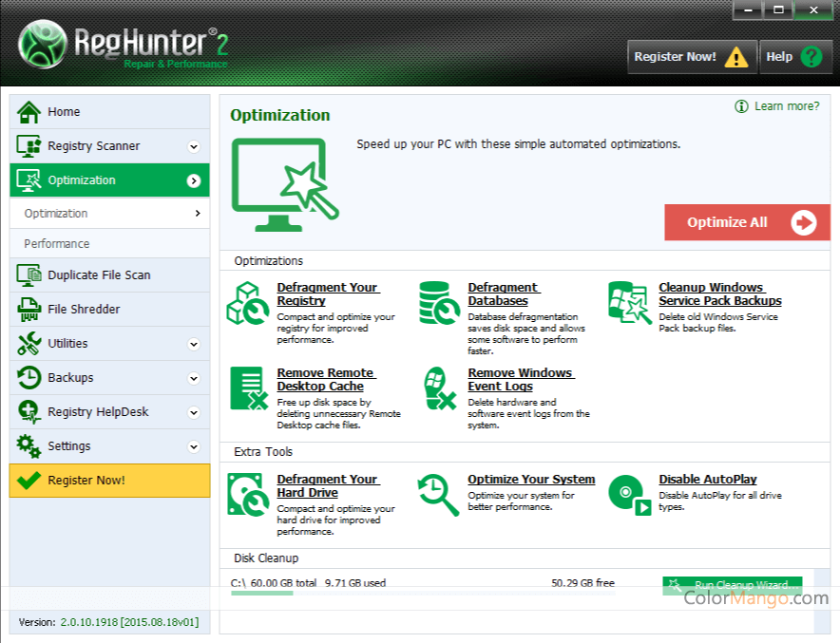The height and width of the screenshot is (643, 840).
Task: Run the Cleanup Wizard button
Action: 733,586
